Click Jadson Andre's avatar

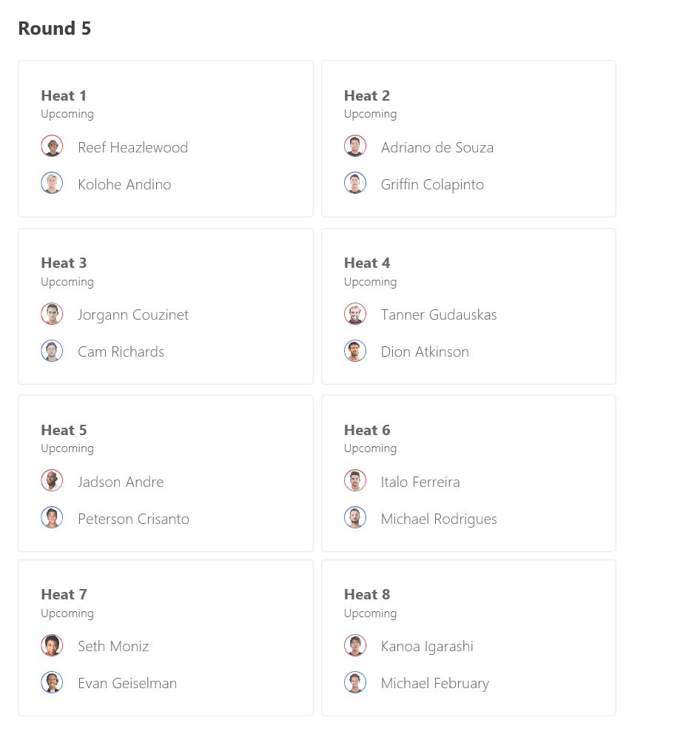coord(52,481)
